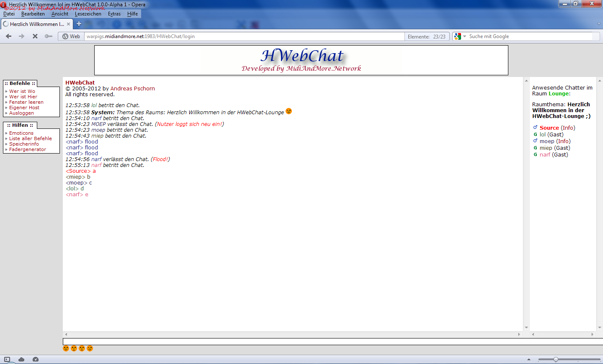Select user Source in the chatter list
This screenshot has width=603, height=364.
click(549, 128)
